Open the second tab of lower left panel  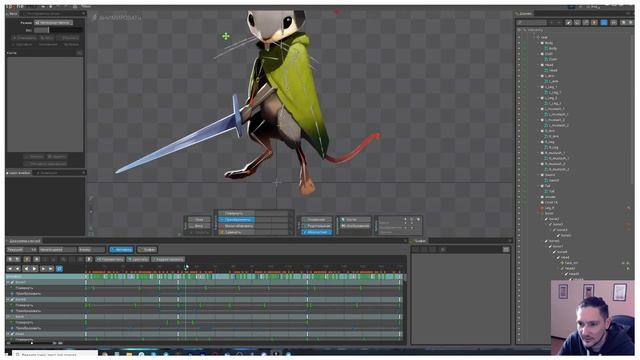[x=48, y=173]
